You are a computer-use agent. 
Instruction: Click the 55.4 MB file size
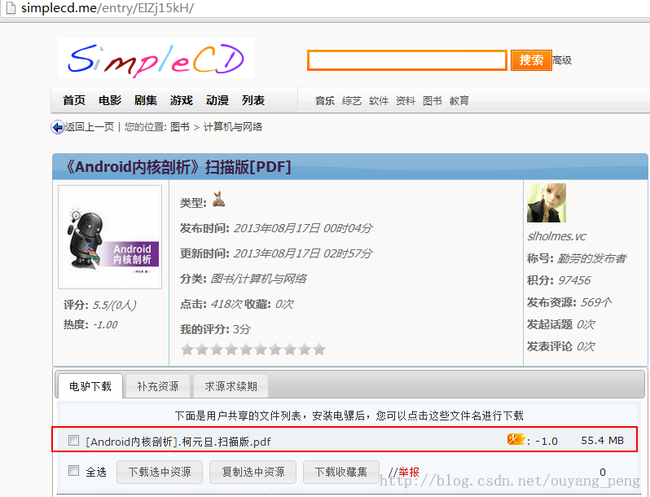click(x=602, y=440)
